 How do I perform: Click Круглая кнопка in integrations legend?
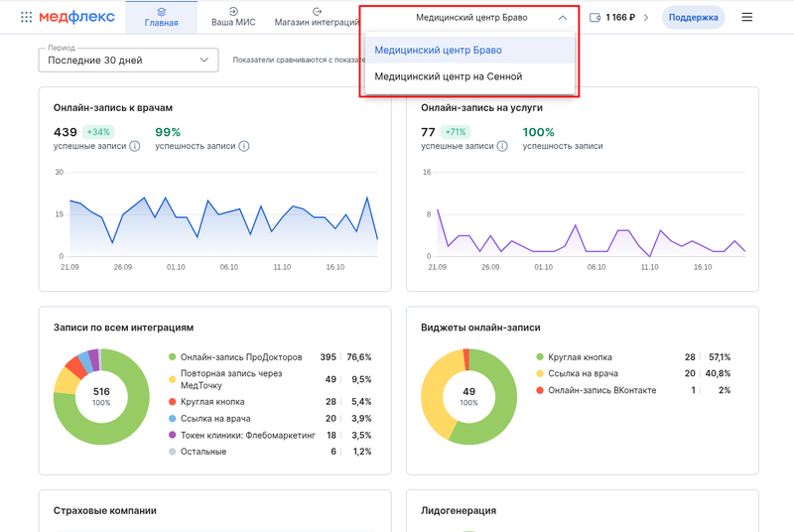click(270, 401)
